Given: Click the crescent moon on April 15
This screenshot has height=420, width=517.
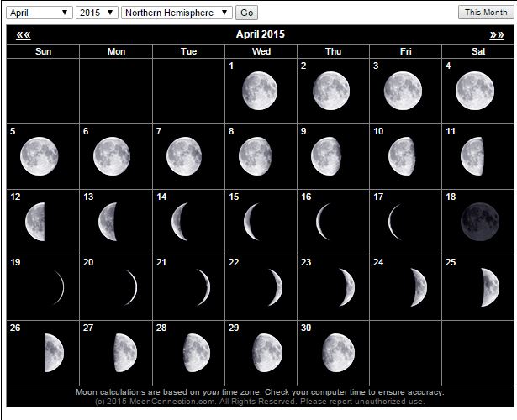Looking at the screenshot, I should pyautogui.click(x=251, y=222).
